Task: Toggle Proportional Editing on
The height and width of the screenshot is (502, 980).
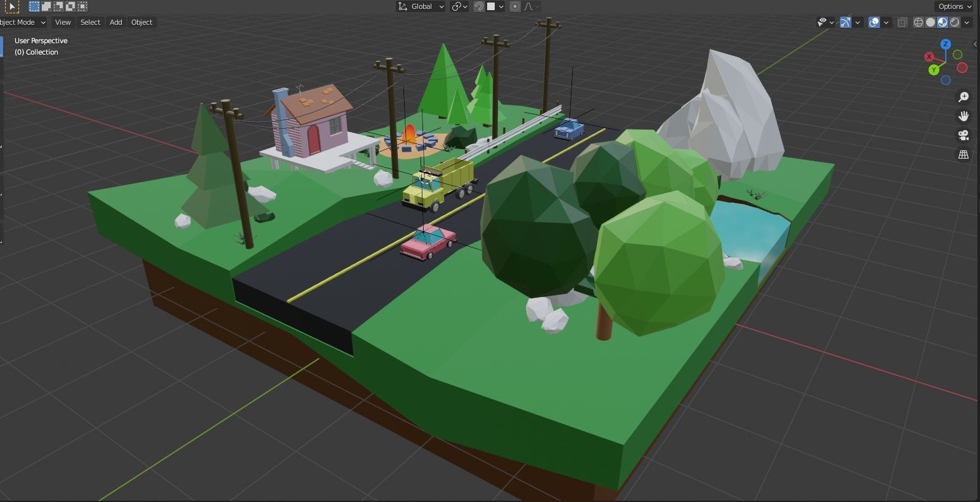Action: (x=515, y=6)
